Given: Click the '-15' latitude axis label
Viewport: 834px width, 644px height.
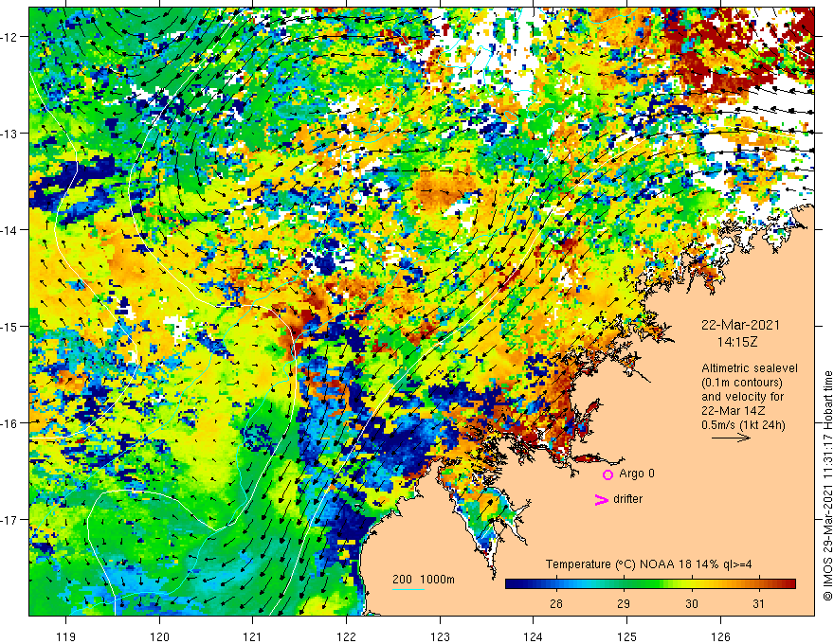Looking at the screenshot, I should pos(9,326).
